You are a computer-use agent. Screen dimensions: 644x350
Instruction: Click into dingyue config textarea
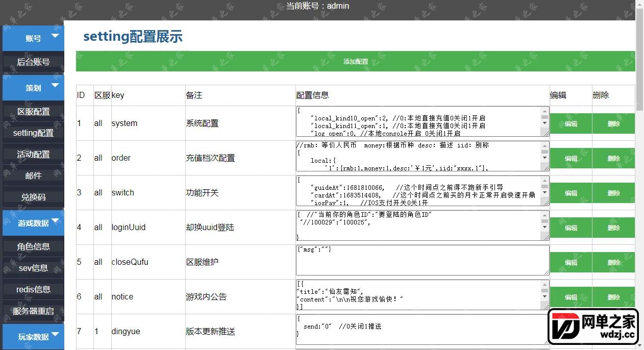(x=423, y=330)
